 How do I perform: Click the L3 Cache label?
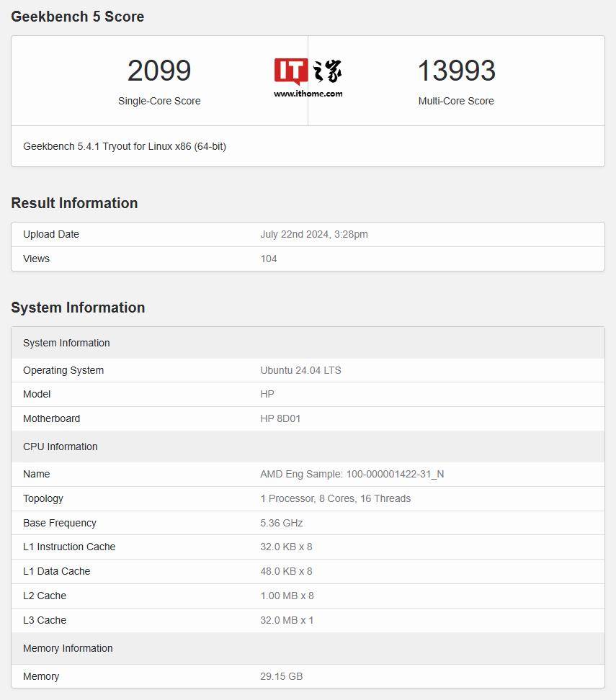pos(45,621)
